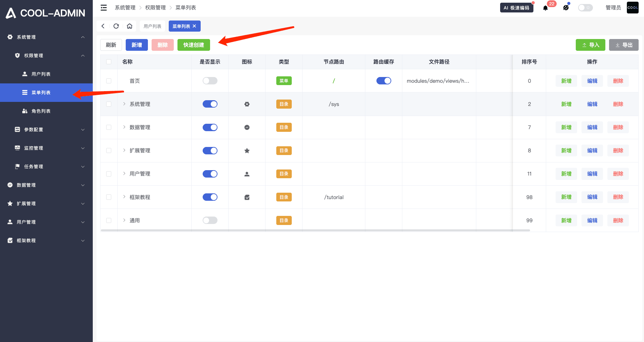The width and height of the screenshot is (644, 342).
Task: Disable 路由缓存 switch for 首页
Action: click(384, 81)
